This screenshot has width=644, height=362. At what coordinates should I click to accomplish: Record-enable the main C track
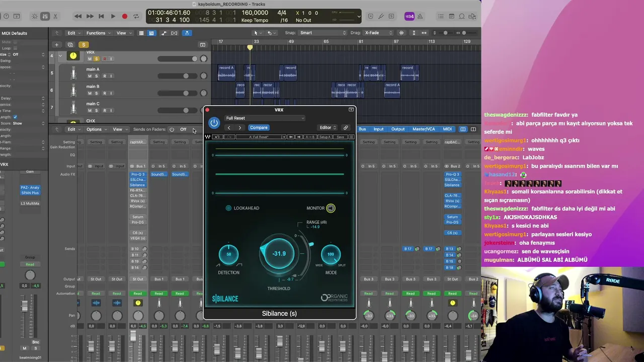coord(104,110)
